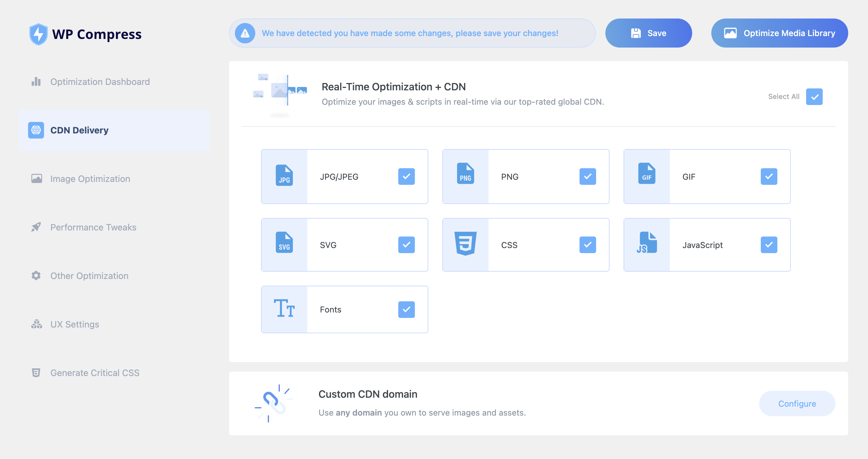Toggle the Fonts checkbox
This screenshot has height=459, width=868.
click(x=406, y=309)
